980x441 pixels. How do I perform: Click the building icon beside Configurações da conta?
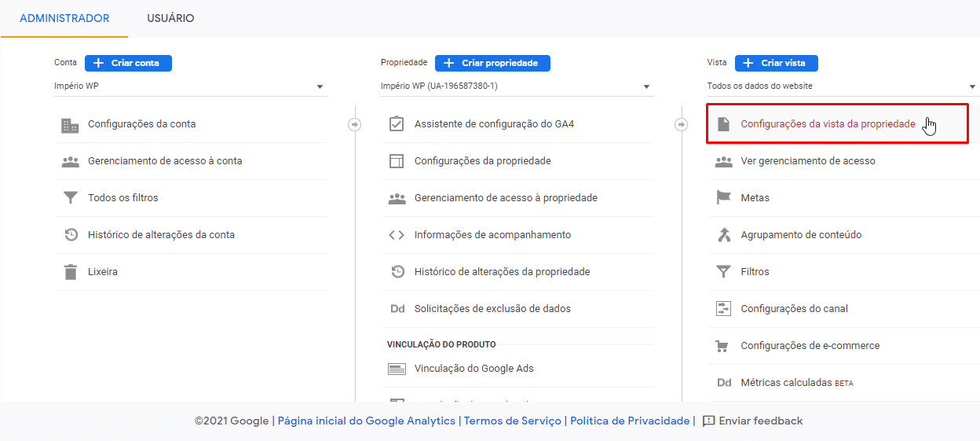coord(71,125)
